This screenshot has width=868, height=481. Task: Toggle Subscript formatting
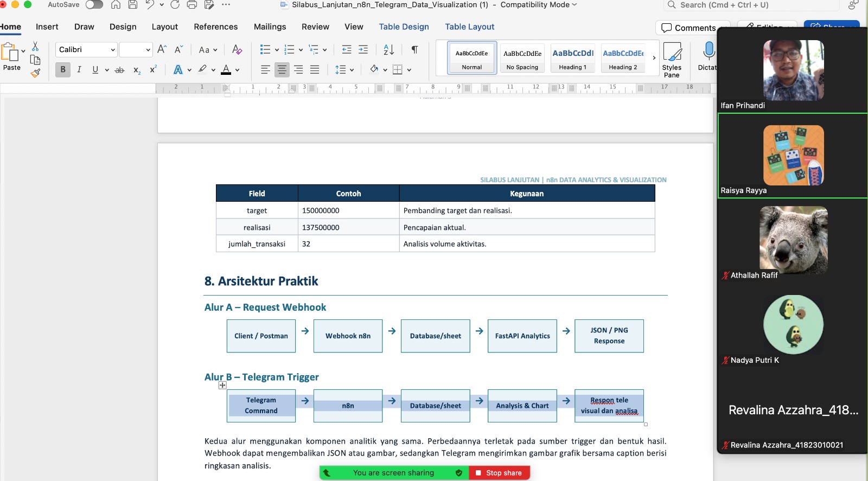pos(137,70)
